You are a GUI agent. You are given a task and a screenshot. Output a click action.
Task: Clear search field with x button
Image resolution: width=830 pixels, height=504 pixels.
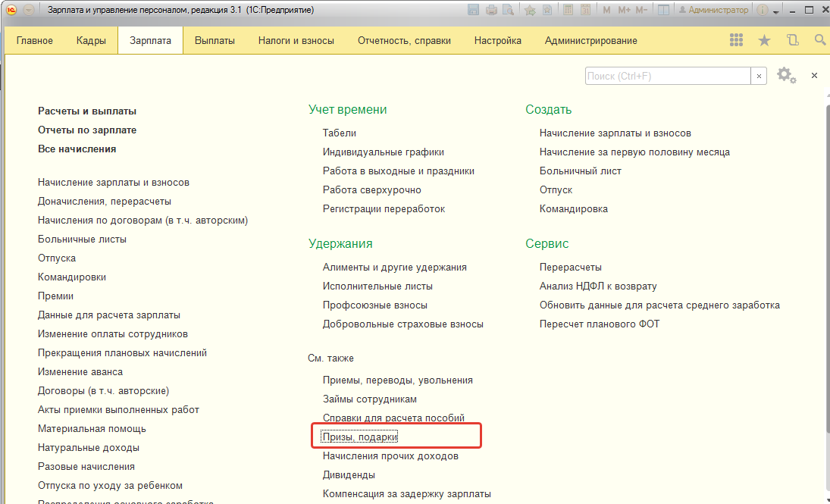click(759, 77)
